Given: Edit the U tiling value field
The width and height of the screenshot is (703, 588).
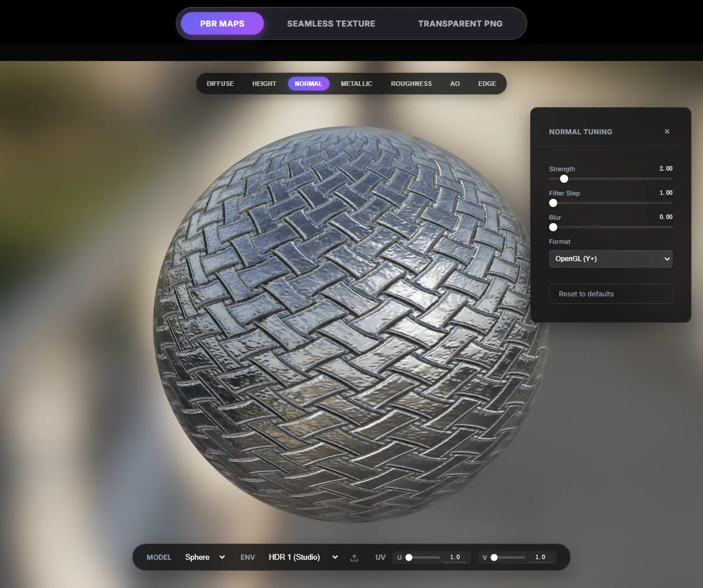Looking at the screenshot, I should 455,557.
